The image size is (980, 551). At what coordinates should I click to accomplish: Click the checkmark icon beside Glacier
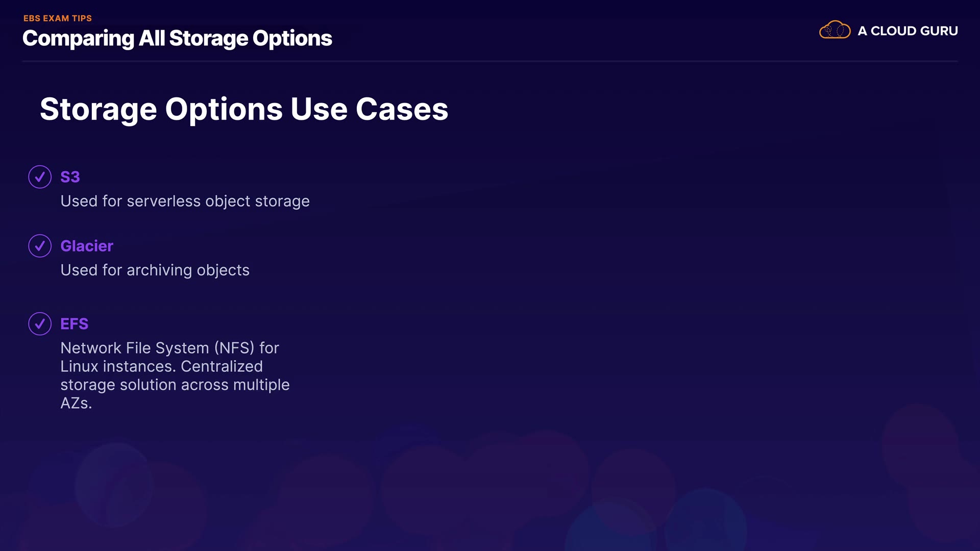40,246
